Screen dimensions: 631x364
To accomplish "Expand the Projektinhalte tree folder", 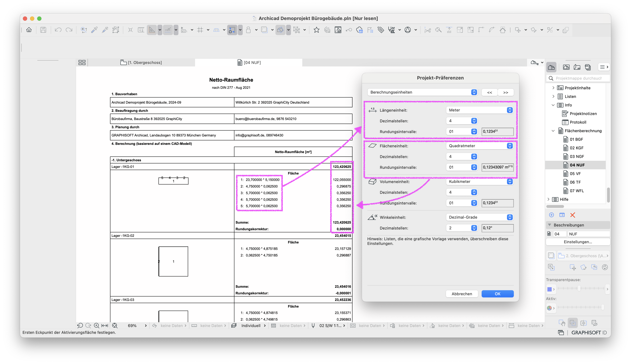I will coord(553,88).
